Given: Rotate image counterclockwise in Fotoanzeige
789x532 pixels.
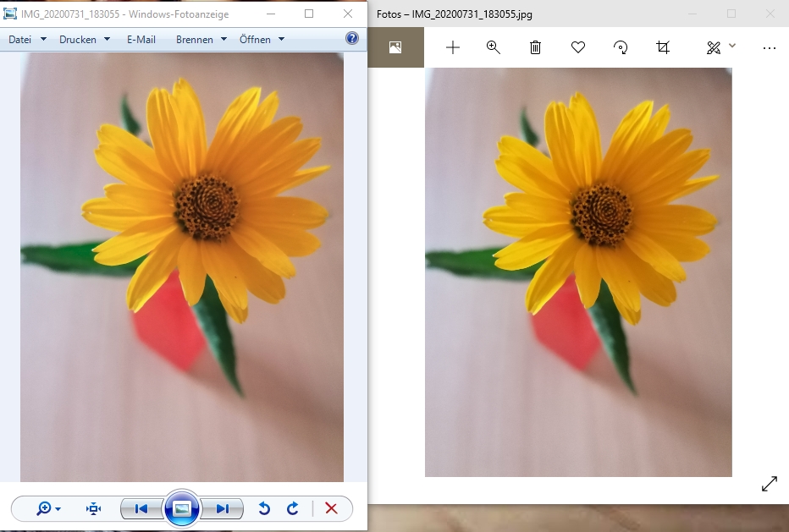Looking at the screenshot, I should [x=264, y=509].
